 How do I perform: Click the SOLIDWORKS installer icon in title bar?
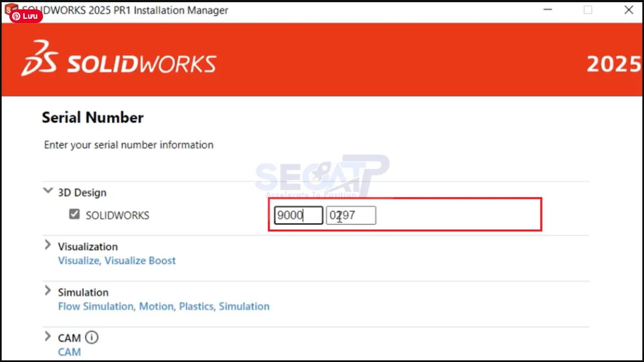pyautogui.click(x=10, y=9)
